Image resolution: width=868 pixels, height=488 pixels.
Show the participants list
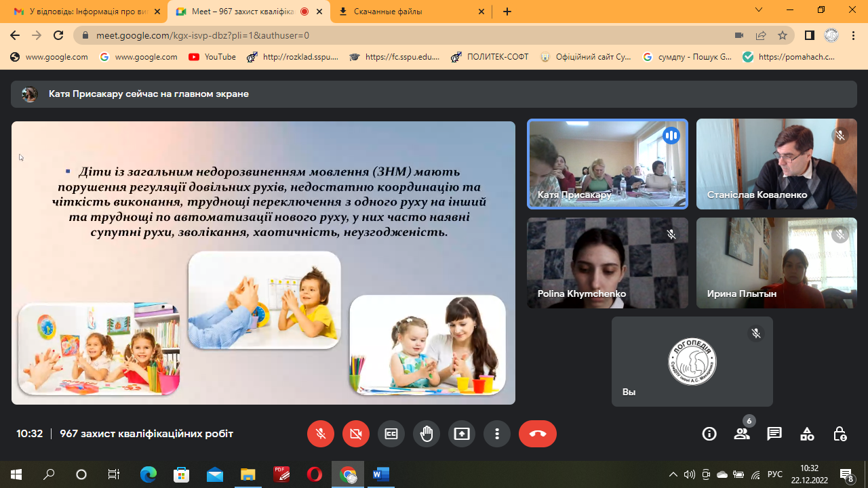[742, 434]
